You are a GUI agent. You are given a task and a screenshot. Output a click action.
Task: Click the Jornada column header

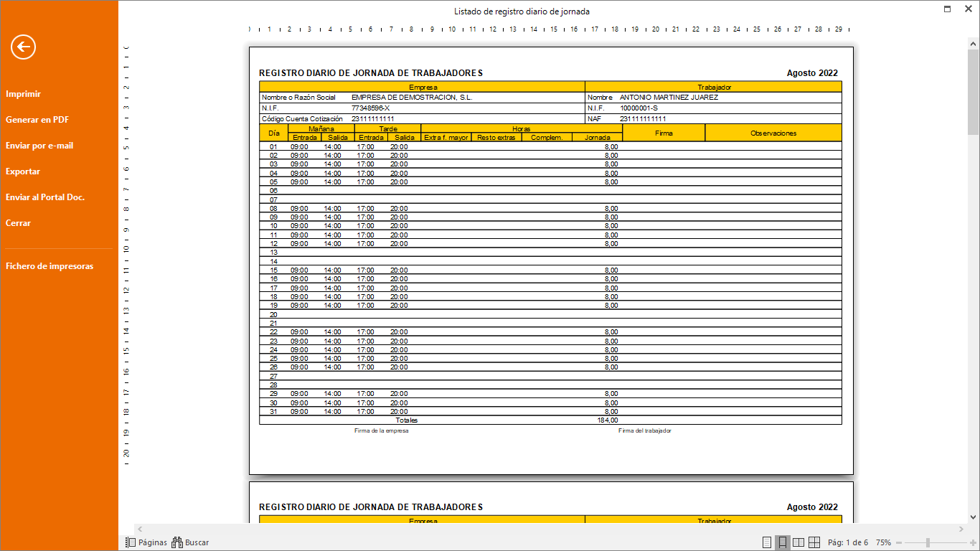coord(598,137)
